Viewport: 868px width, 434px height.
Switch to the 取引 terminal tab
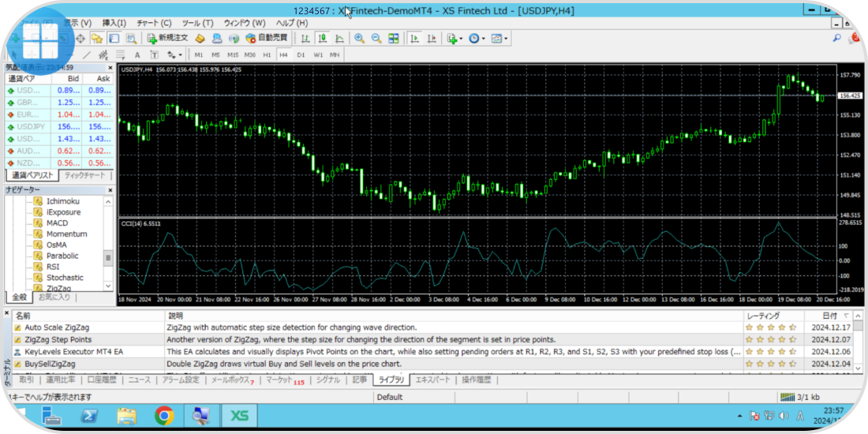pos(27,380)
